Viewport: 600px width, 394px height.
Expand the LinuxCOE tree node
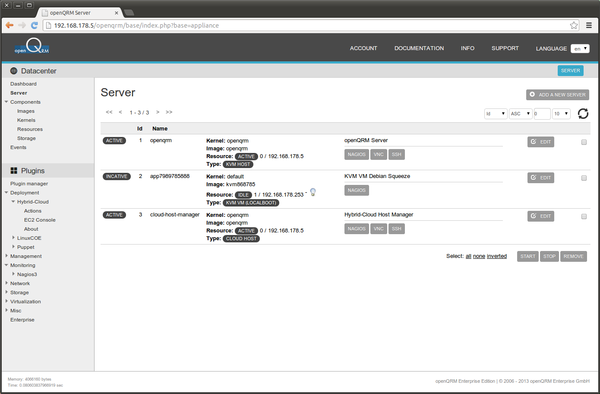pos(13,238)
